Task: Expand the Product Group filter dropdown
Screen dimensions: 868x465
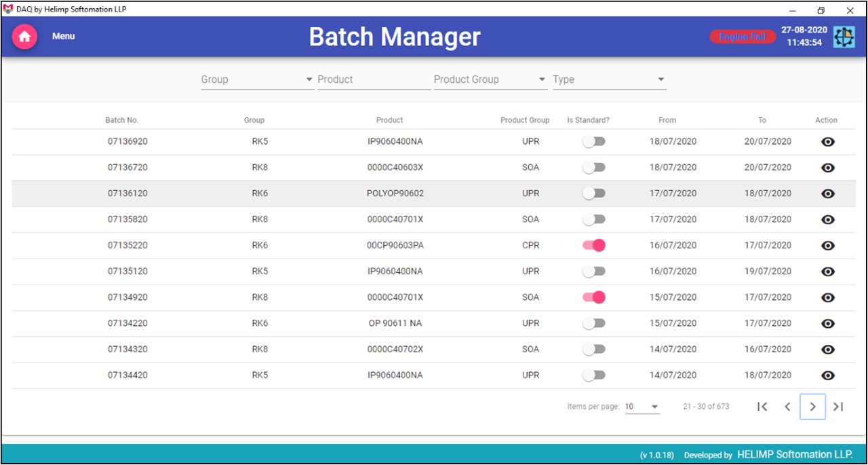Action: pos(490,79)
